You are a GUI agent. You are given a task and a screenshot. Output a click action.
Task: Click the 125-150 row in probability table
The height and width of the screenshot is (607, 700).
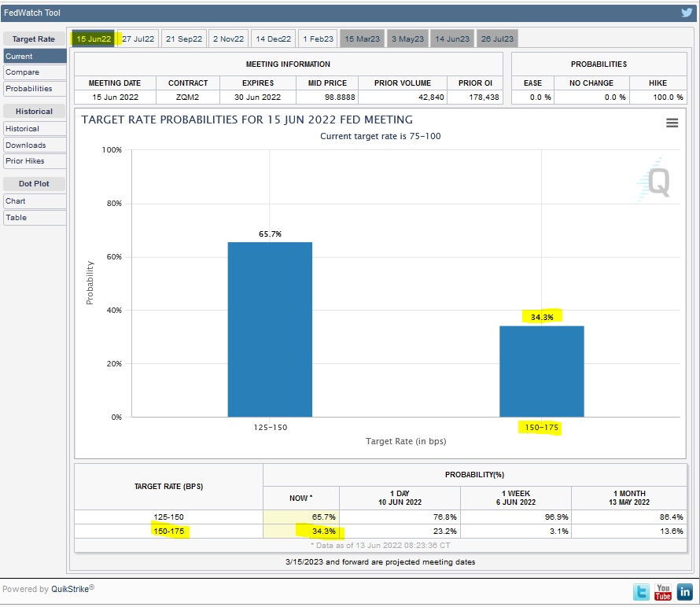coord(381,517)
